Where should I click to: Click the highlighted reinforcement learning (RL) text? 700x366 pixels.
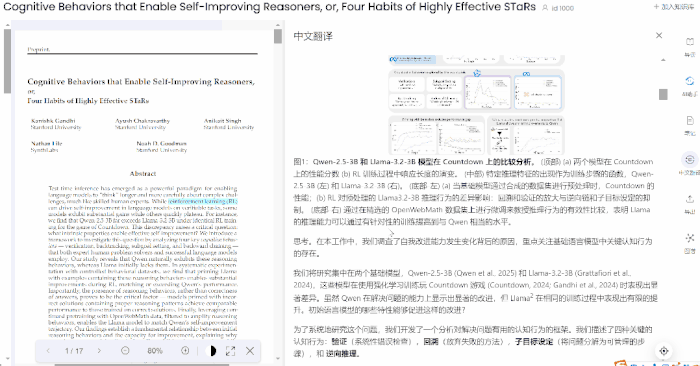coord(203,201)
